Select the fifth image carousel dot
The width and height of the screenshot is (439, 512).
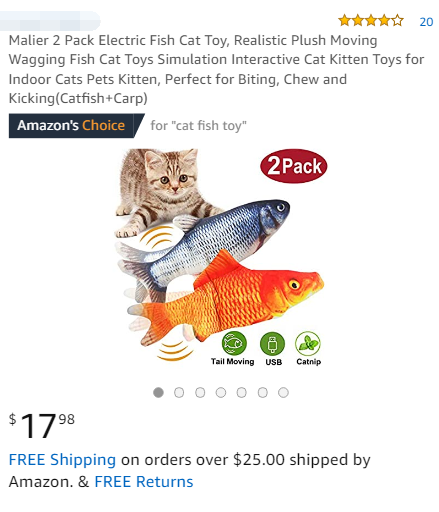point(242,392)
